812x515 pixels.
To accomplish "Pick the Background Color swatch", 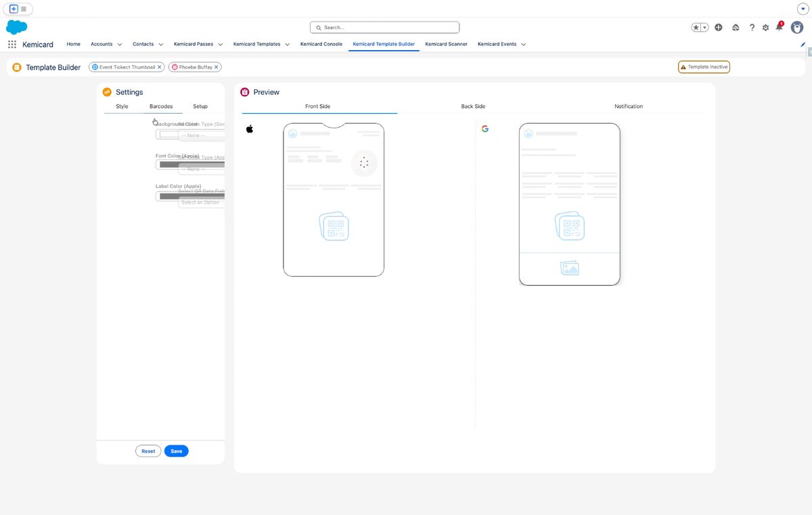I will tap(190, 134).
